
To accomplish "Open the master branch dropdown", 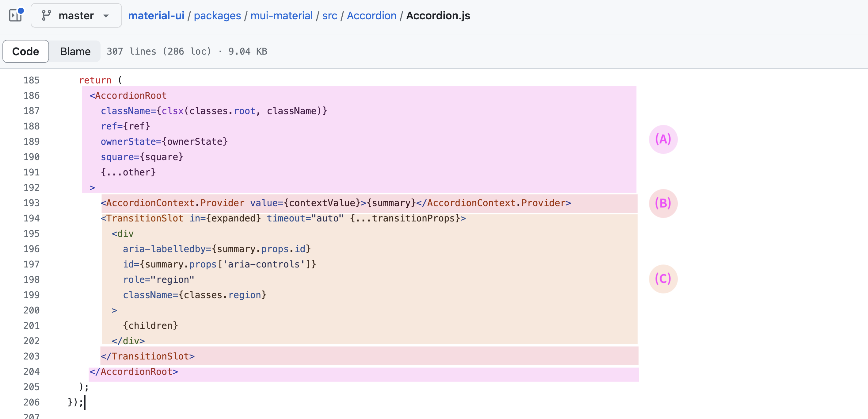I will click(76, 16).
